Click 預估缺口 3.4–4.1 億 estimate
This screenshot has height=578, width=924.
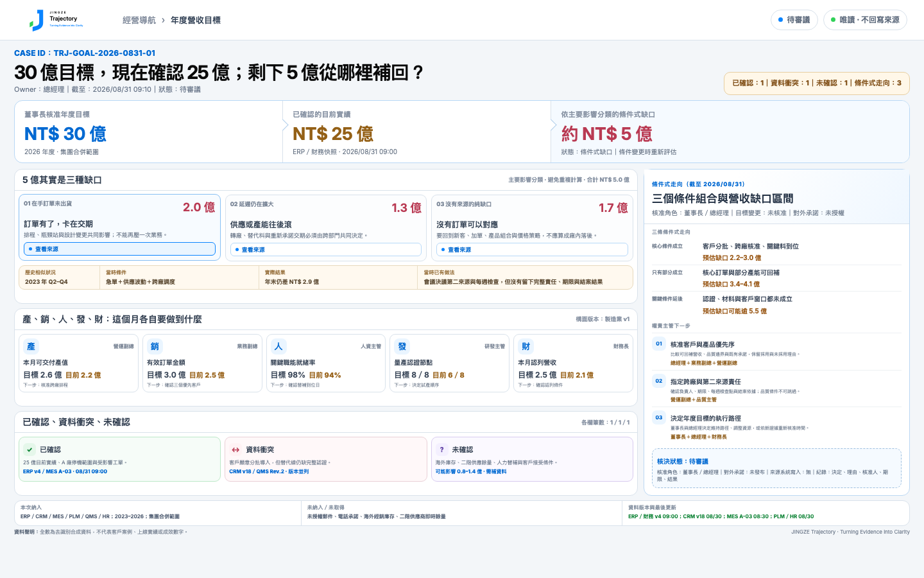(732, 285)
